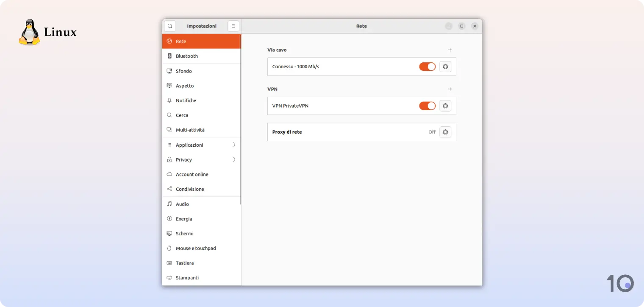Click the VPN PrivateVPN row text
This screenshot has height=307, width=644.
point(290,106)
